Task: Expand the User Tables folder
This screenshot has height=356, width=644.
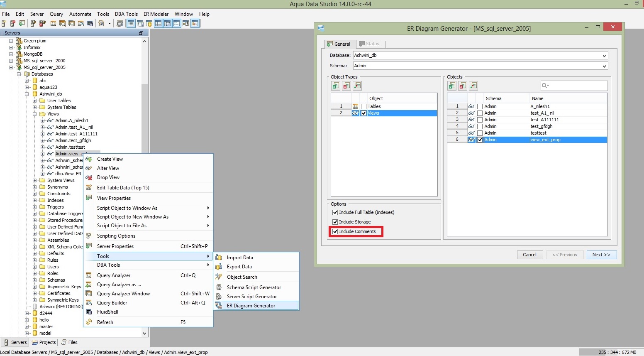Action: tap(35, 101)
